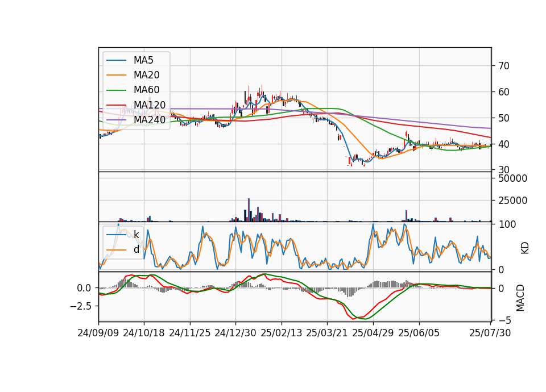The height and width of the screenshot is (392, 546).
Task: Click the volume spike bar before 25/06/05
Action: pyautogui.click(x=406, y=216)
